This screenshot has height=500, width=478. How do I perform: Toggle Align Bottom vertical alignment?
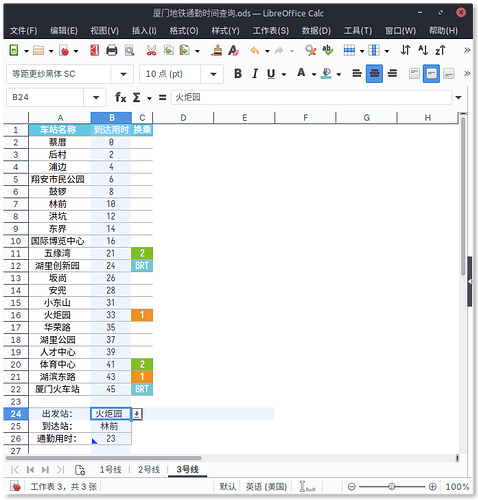tap(449, 73)
